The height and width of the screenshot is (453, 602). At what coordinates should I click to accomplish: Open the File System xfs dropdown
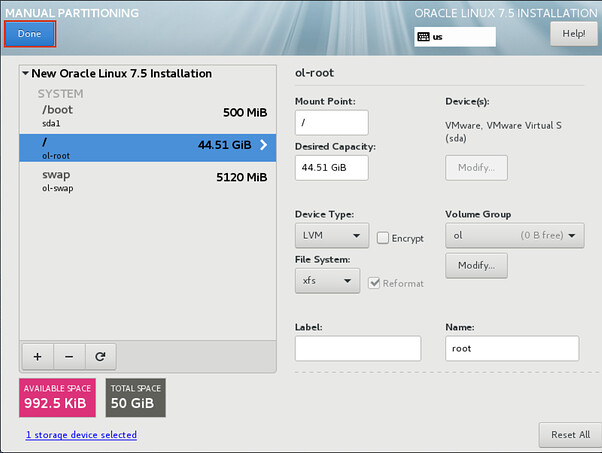[327, 281]
